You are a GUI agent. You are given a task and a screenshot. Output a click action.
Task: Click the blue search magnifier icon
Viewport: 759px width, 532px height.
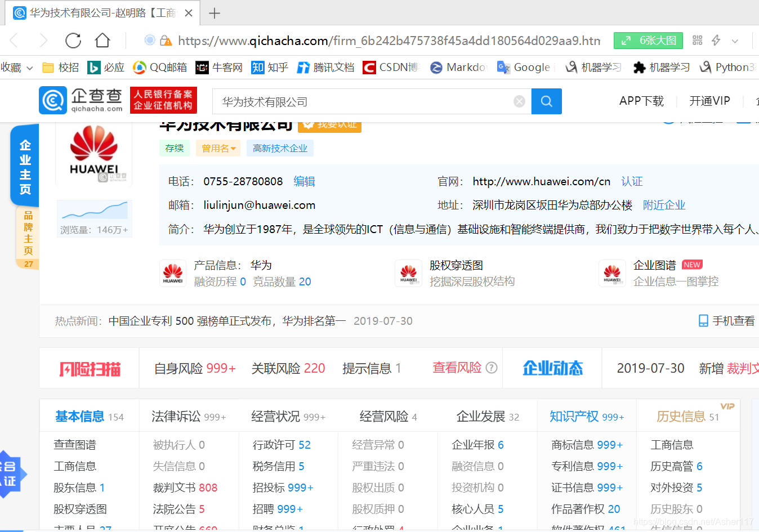546,101
